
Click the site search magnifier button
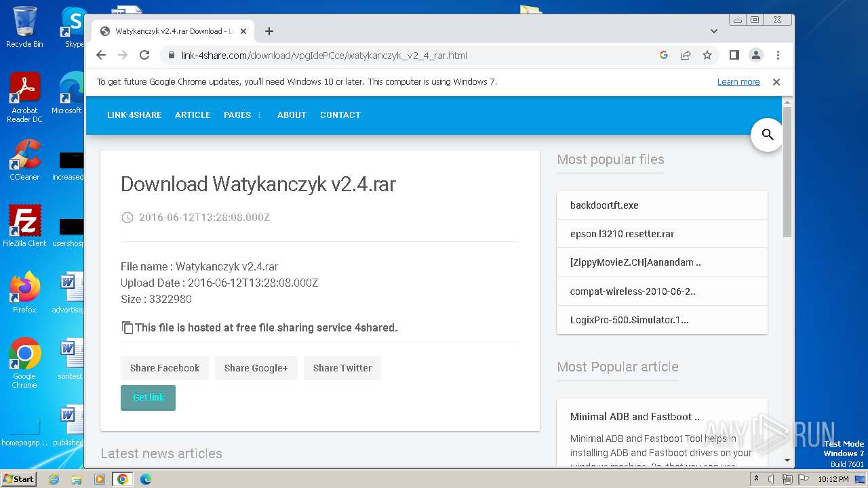pos(768,135)
